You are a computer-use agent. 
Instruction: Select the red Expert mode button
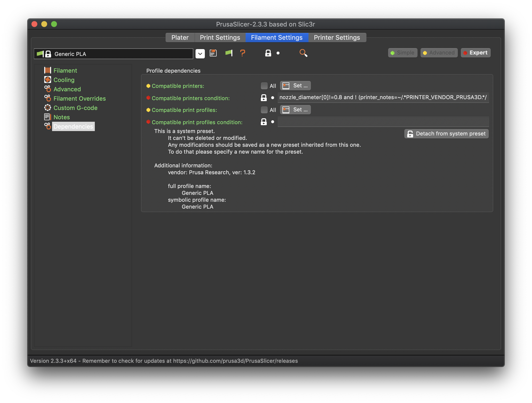tap(476, 53)
